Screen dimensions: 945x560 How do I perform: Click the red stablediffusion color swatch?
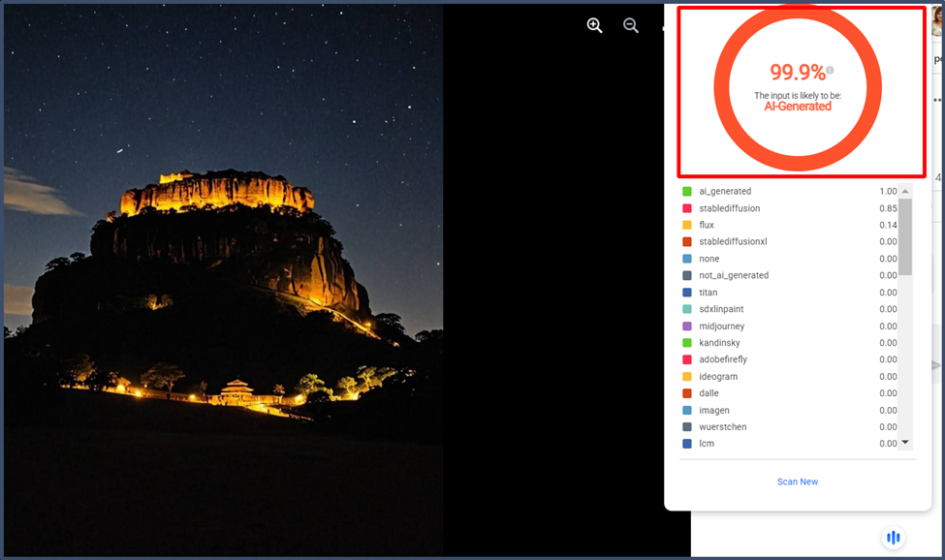[686, 208]
